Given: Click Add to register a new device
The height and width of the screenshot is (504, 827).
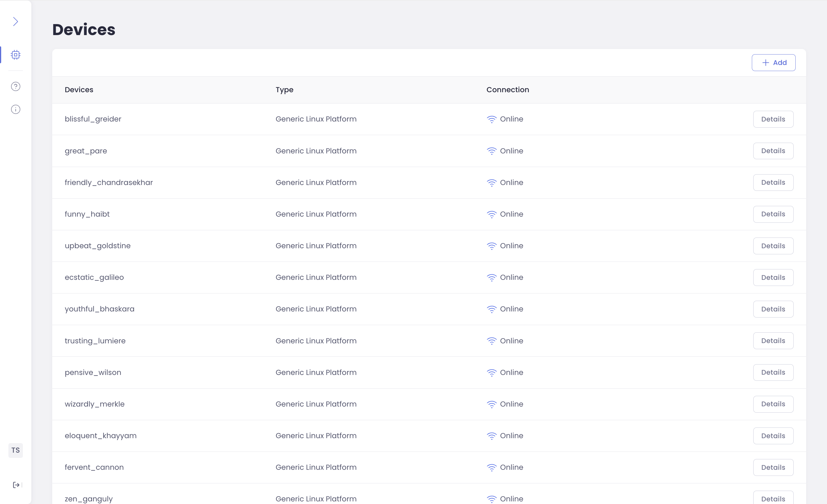Looking at the screenshot, I should point(773,62).
